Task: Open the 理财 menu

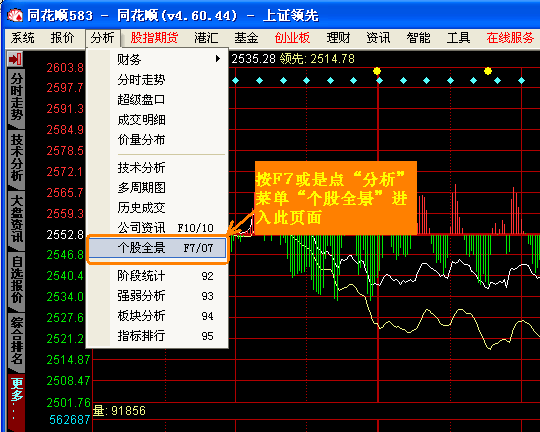Action: point(338,38)
